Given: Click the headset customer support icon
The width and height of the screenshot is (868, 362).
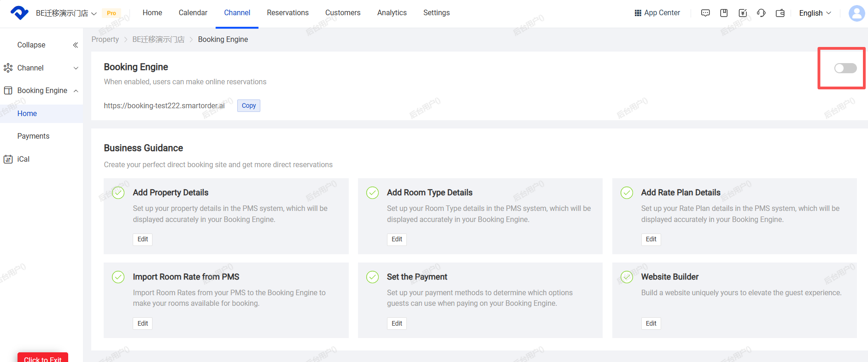Looking at the screenshot, I should click(x=761, y=13).
